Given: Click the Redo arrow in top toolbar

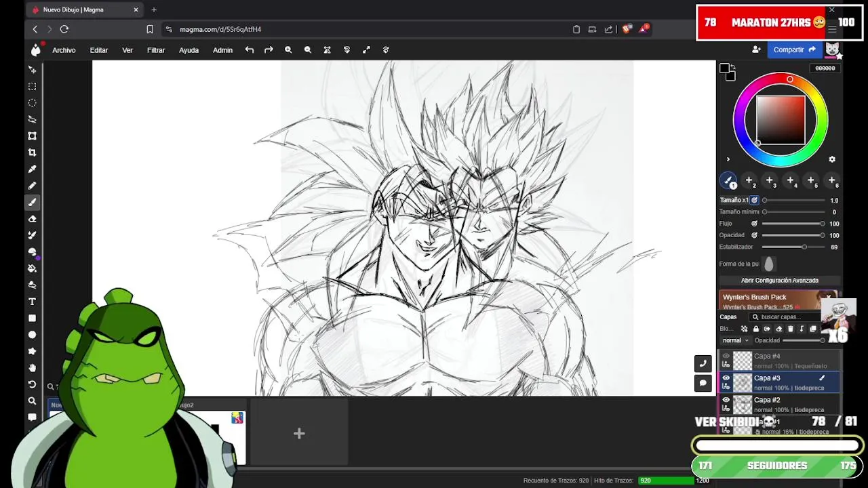Looking at the screenshot, I should coord(269,49).
